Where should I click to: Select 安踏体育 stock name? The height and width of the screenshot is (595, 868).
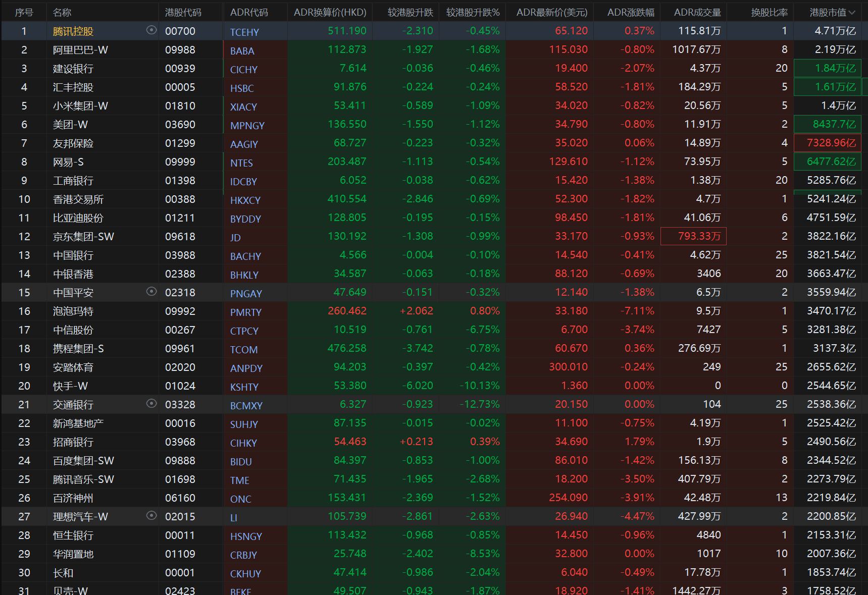[73, 367]
